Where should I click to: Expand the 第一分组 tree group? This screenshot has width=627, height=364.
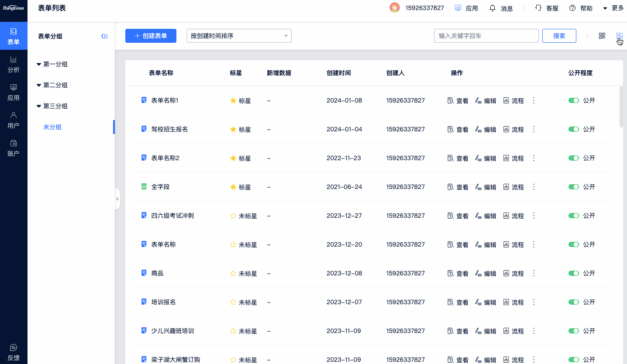39,65
